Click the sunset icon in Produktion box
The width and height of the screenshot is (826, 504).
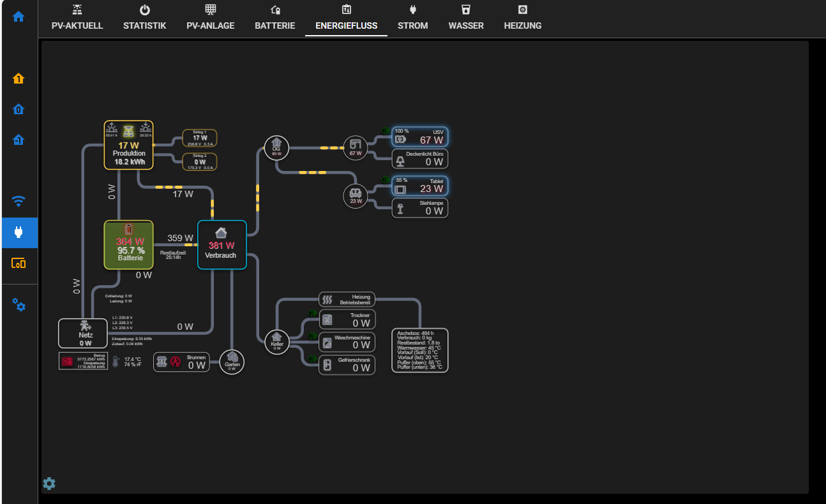[146, 128]
